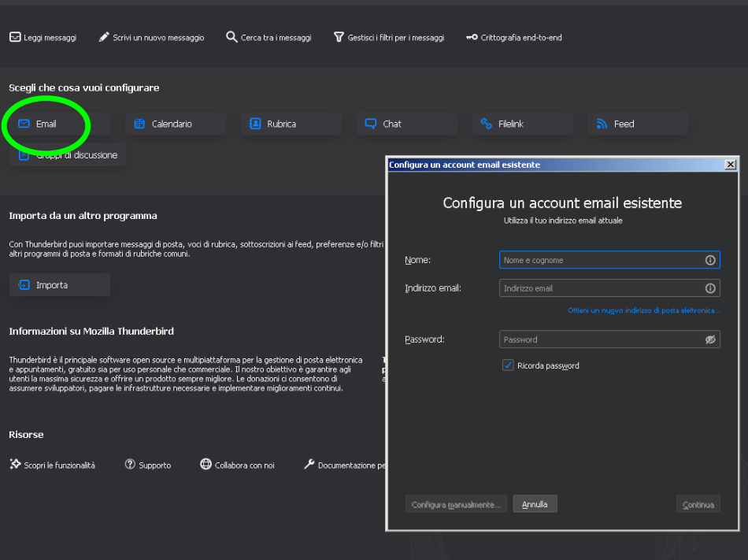
Task: Click the Rubrica address book icon
Action: point(255,124)
